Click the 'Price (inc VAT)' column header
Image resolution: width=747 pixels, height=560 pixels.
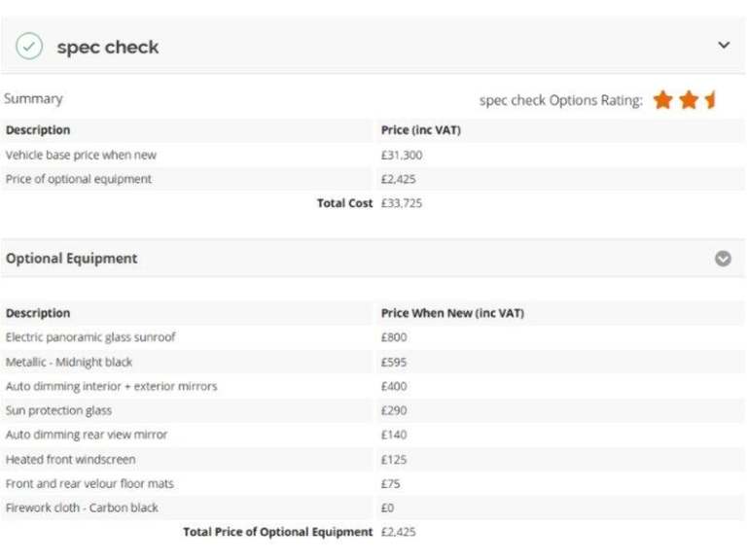point(420,130)
